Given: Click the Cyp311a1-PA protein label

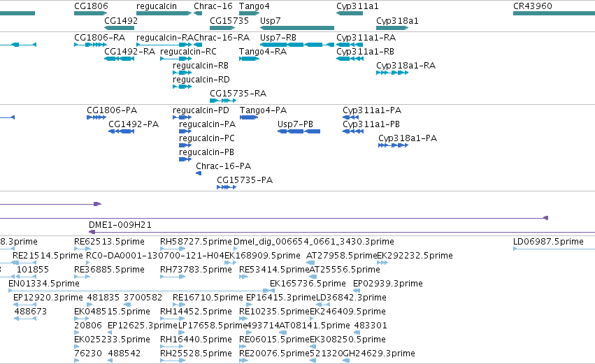Looking at the screenshot, I should [372, 110].
